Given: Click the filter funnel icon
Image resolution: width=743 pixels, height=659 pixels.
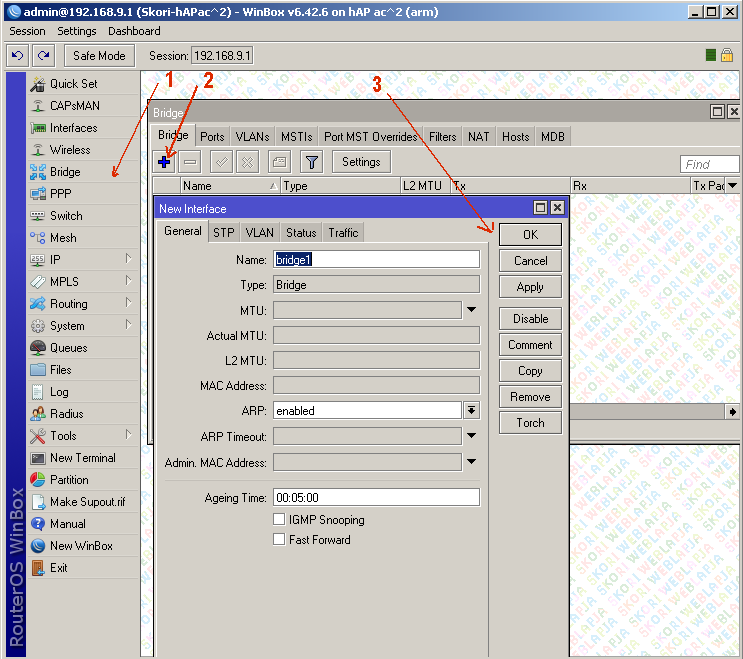Looking at the screenshot, I should [311, 162].
